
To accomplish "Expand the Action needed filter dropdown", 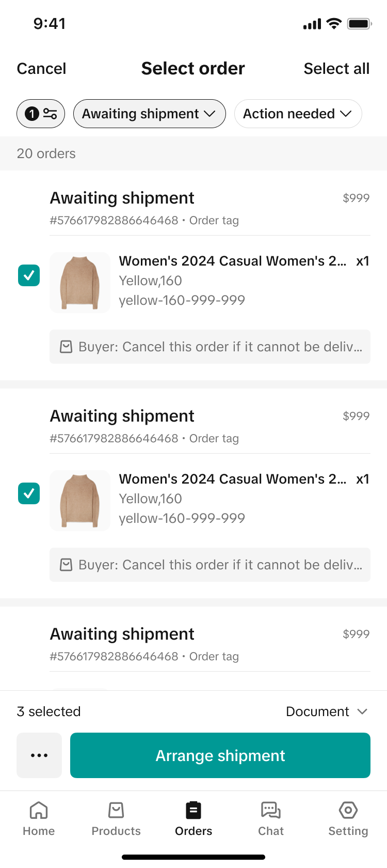I will pyautogui.click(x=298, y=114).
